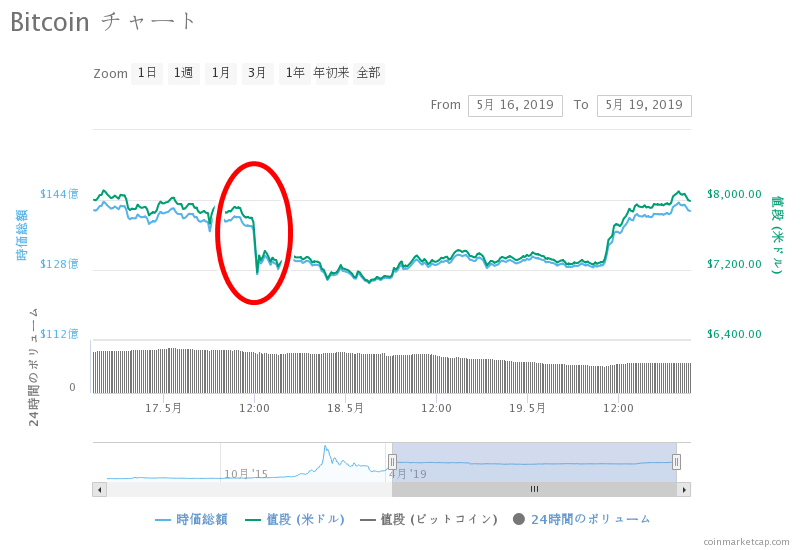
Task: Click the From date field 5月 16, 2019
Action: coord(515,106)
